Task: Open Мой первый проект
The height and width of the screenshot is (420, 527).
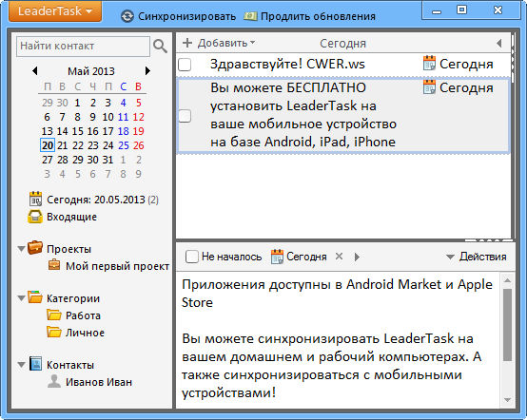Action: point(117,266)
